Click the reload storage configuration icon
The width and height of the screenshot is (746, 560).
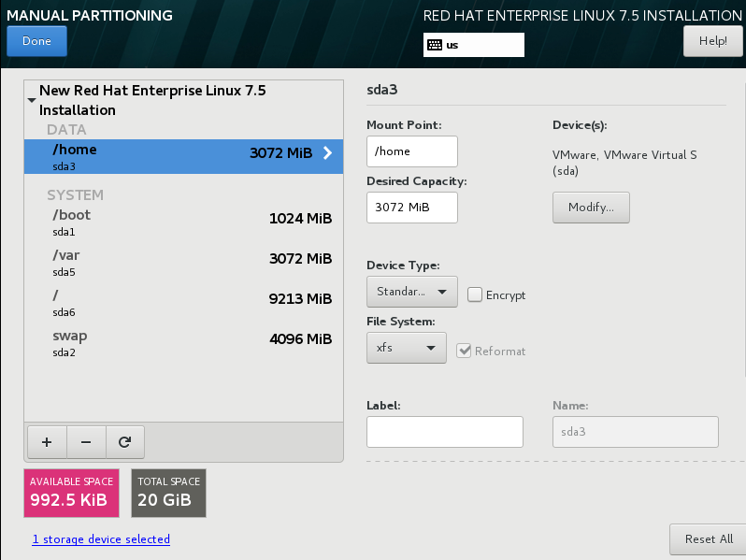click(x=124, y=442)
